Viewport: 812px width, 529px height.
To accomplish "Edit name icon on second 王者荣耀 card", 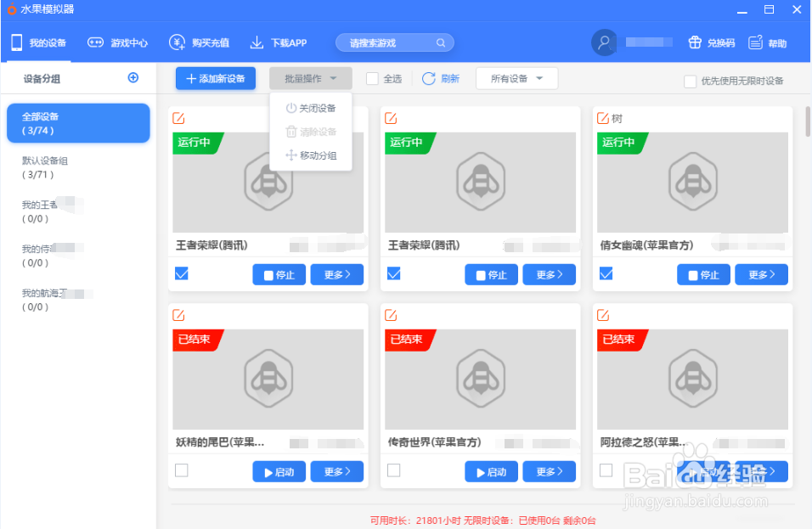I will (x=391, y=118).
